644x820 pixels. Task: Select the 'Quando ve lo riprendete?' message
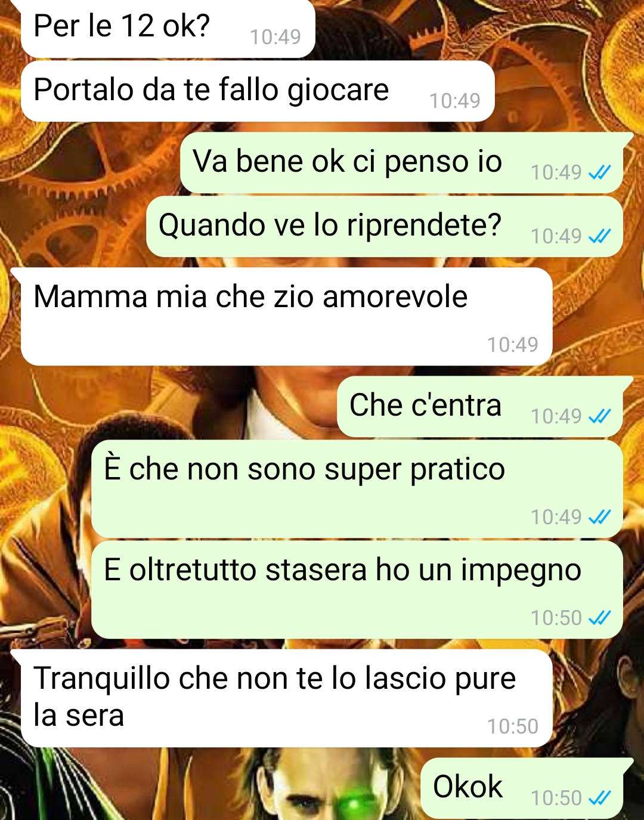point(385,227)
